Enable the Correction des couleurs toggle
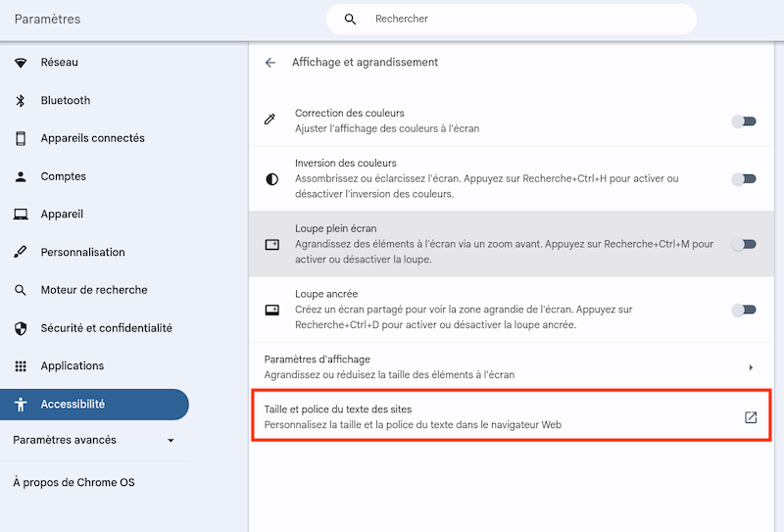 tap(744, 121)
